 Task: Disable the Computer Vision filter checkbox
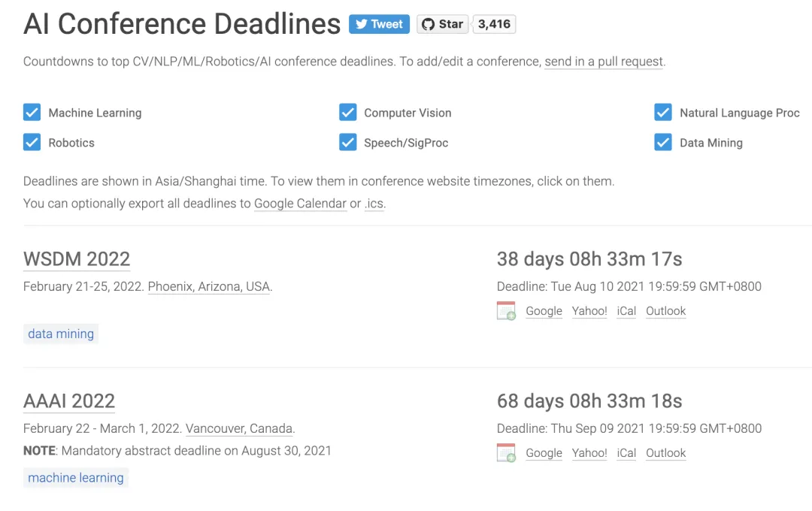[x=347, y=113]
